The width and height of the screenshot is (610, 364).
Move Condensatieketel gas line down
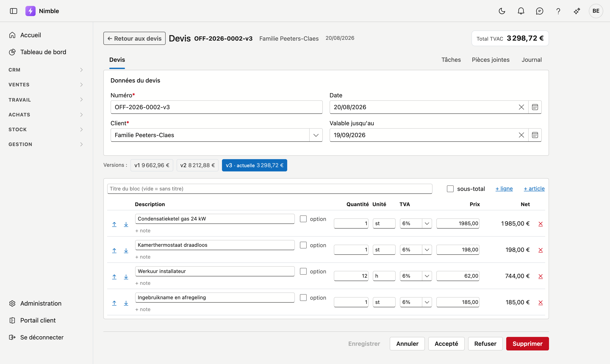coord(126,224)
